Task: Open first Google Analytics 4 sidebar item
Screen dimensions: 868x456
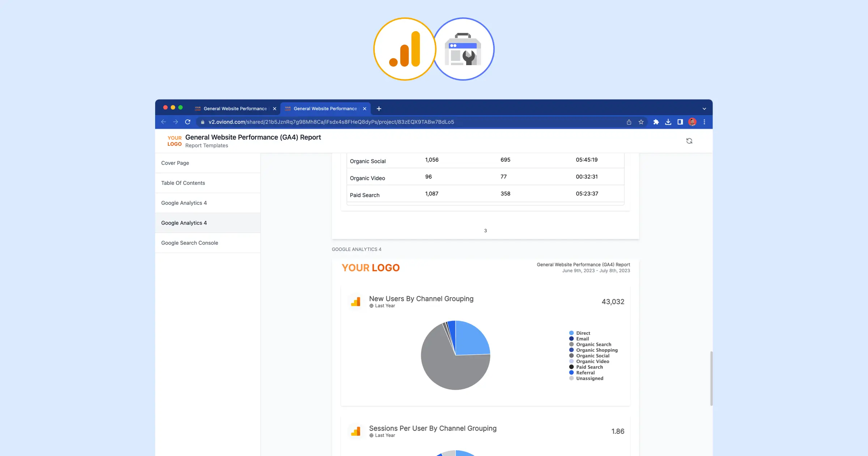Action: pyautogui.click(x=208, y=203)
